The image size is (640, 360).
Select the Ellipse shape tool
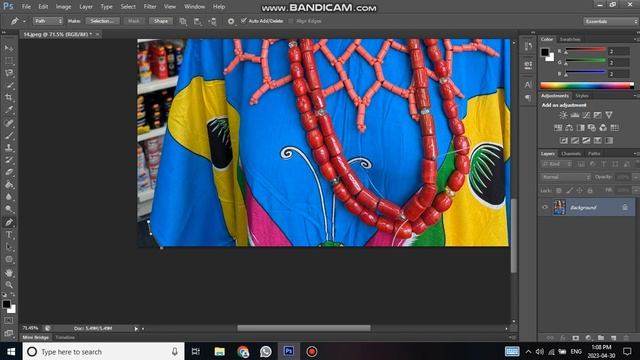[9, 260]
